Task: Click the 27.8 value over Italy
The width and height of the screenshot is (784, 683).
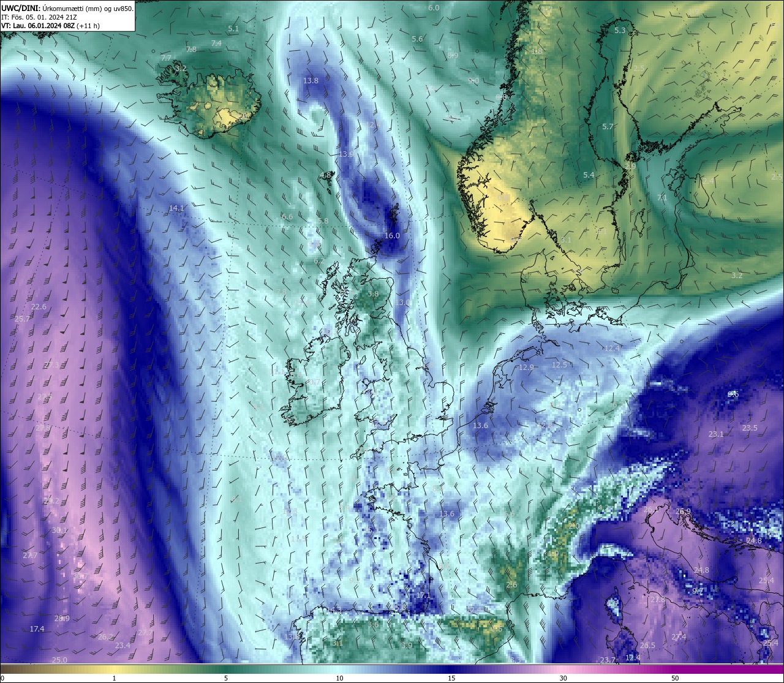Action: tap(658, 600)
